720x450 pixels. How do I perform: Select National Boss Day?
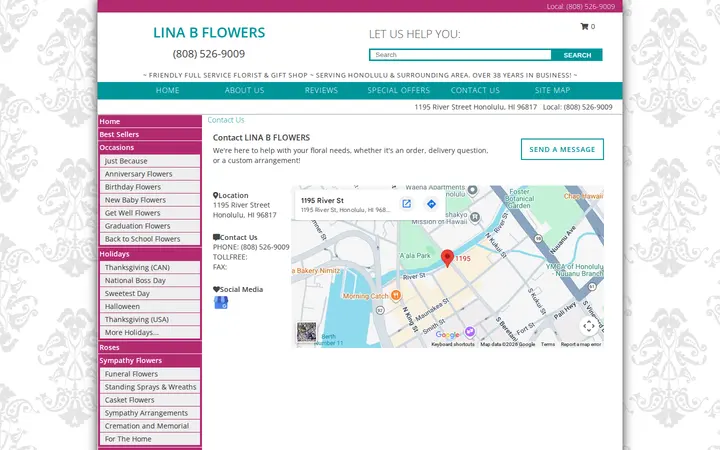(x=150, y=280)
